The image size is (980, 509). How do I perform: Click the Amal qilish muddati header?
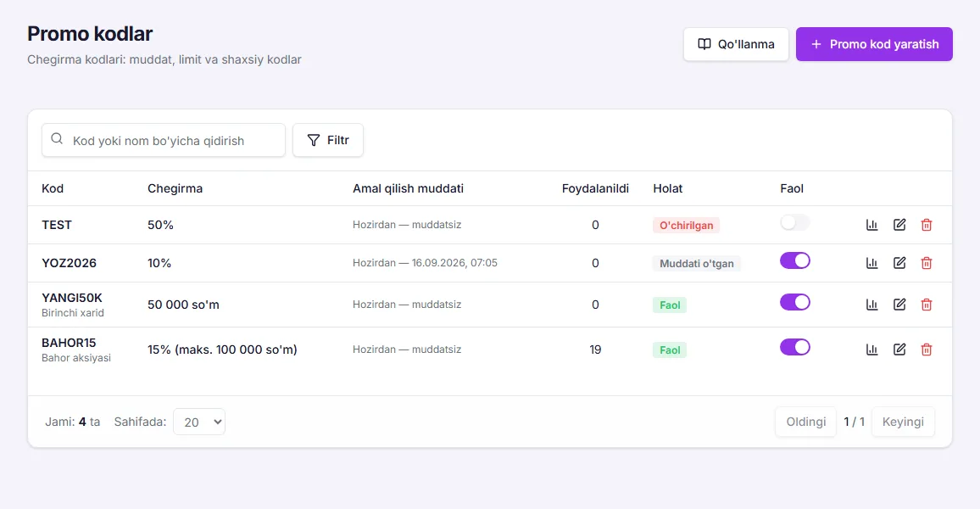coord(408,189)
